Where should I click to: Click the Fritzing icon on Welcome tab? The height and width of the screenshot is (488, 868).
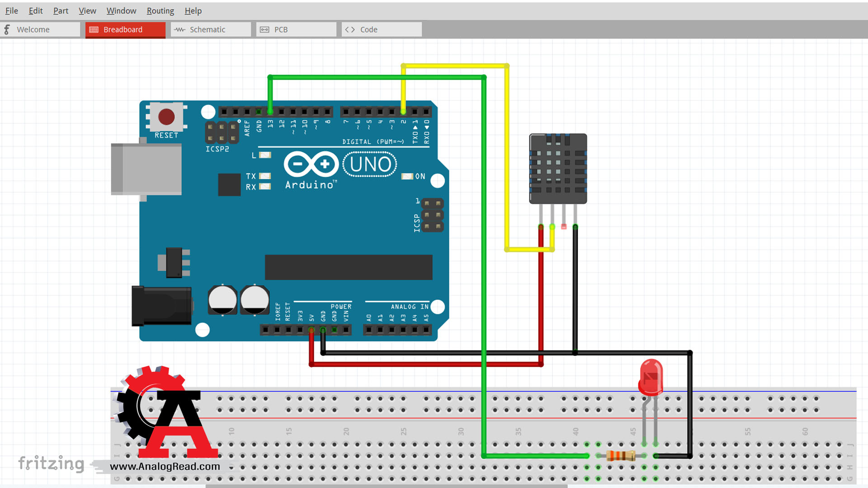tap(7, 29)
